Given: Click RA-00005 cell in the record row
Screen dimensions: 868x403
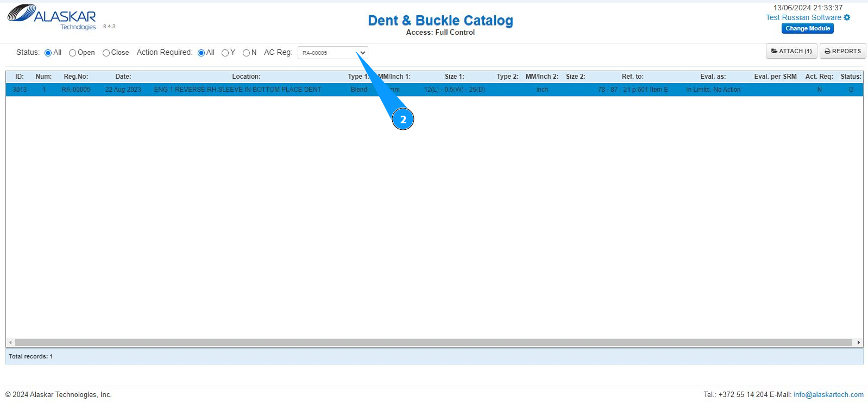Looking at the screenshot, I should pyautogui.click(x=76, y=90).
